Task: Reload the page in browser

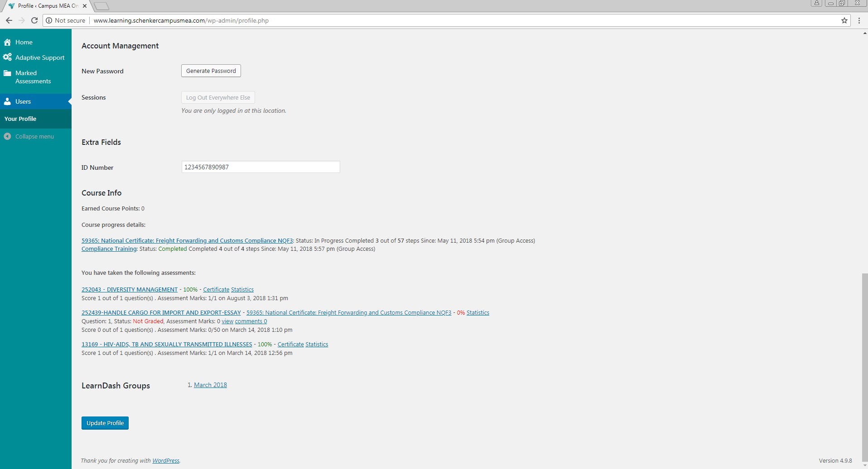Action: click(x=34, y=20)
